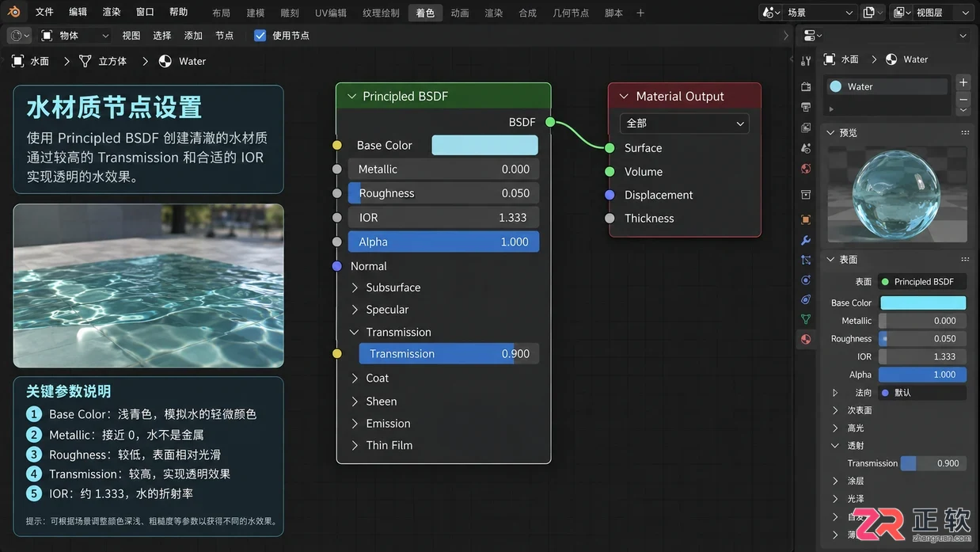Click the 立方体 mesh breadcrumb icon

pos(85,61)
